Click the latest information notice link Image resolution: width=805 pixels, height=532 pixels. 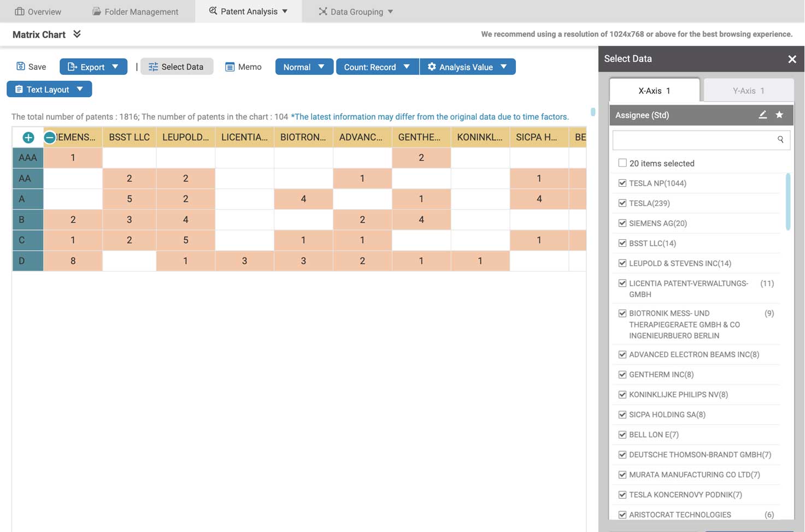point(430,116)
